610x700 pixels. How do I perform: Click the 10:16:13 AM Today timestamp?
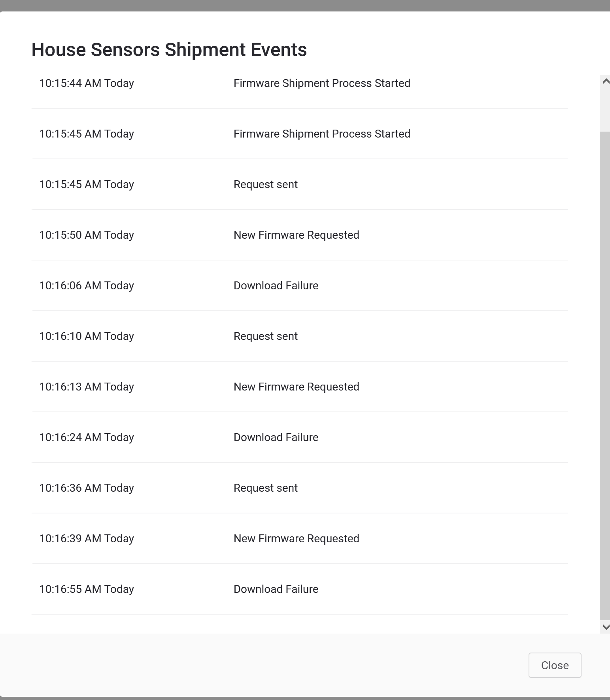click(x=87, y=387)
